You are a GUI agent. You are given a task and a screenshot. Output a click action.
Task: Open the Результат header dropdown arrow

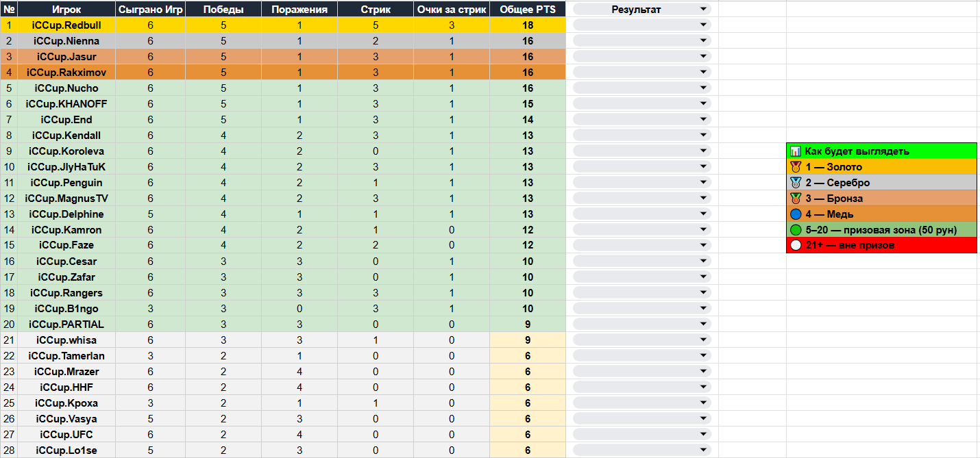703,10
